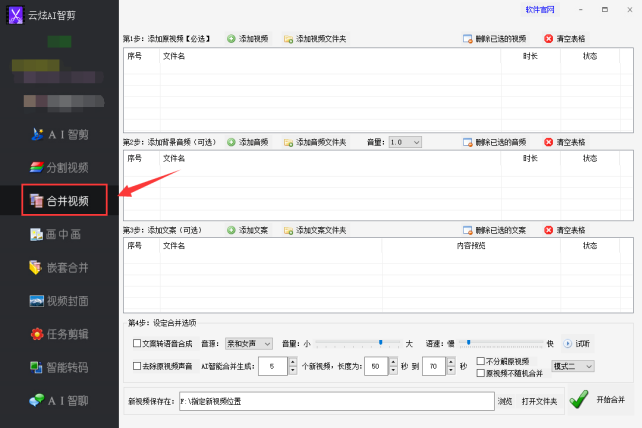Image resolution: width=642 pixels, height=428 pixels.
Task: Open the 音源 亲和女声 dropdown
Action: pos(249,344)
